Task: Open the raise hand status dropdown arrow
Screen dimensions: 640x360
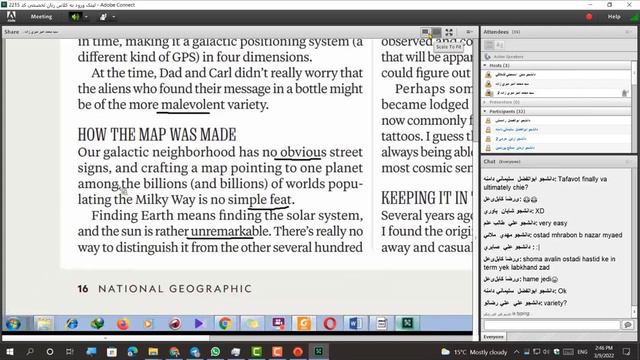Action: pos(113,17)
